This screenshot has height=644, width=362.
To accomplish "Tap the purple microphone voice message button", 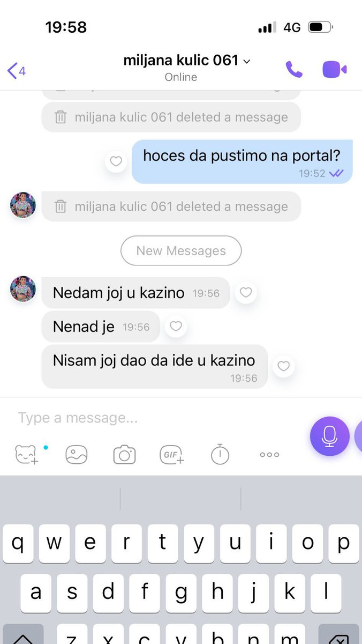I will [329, 436].
